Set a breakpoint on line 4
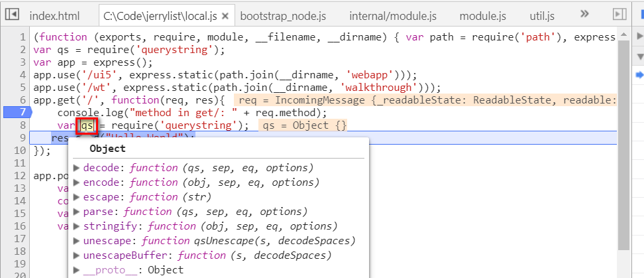 click(22, 75)
